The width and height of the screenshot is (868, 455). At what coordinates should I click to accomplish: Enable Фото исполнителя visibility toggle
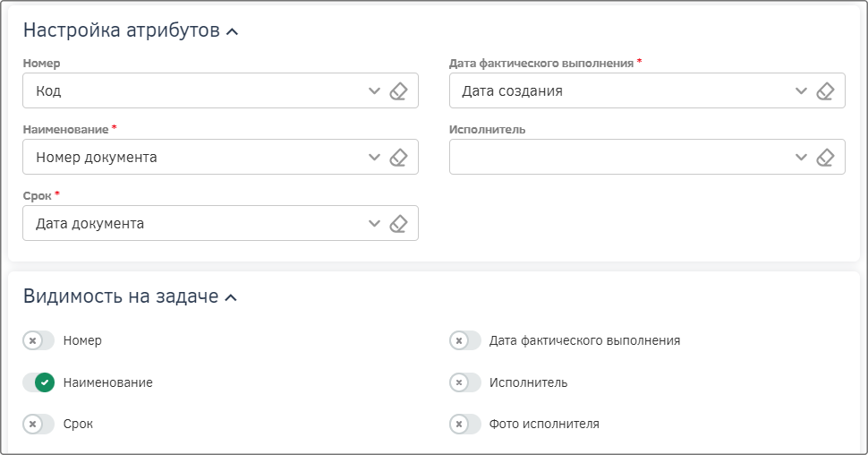465,424
